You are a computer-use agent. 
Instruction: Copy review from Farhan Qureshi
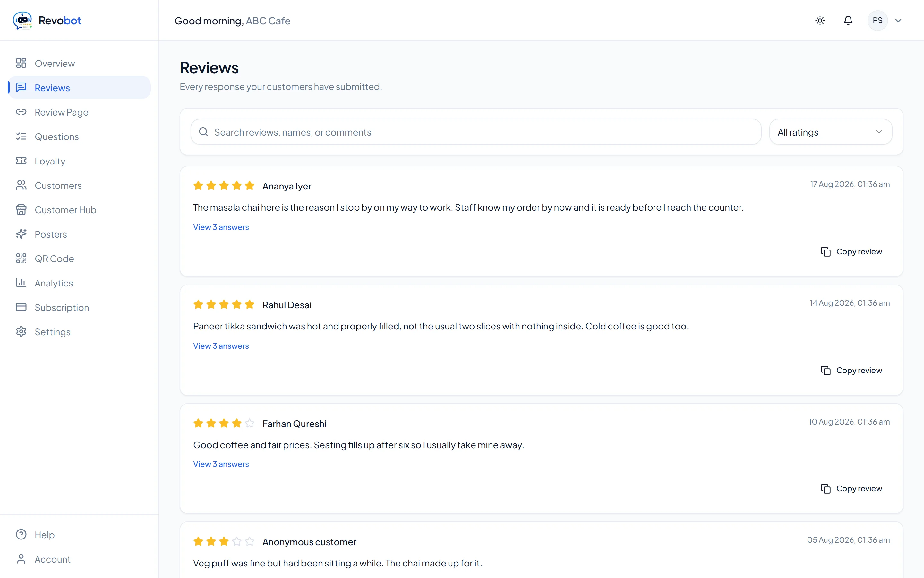[x=851, y=488]
